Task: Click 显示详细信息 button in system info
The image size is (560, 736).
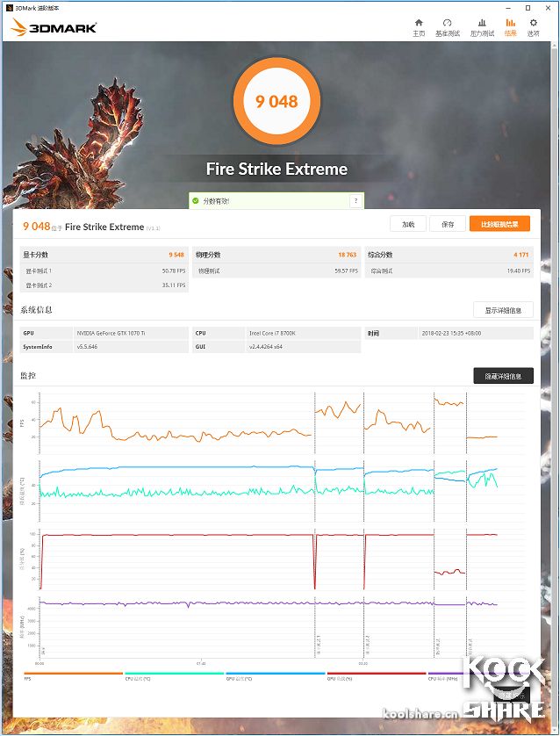Action: pos(503,310)
